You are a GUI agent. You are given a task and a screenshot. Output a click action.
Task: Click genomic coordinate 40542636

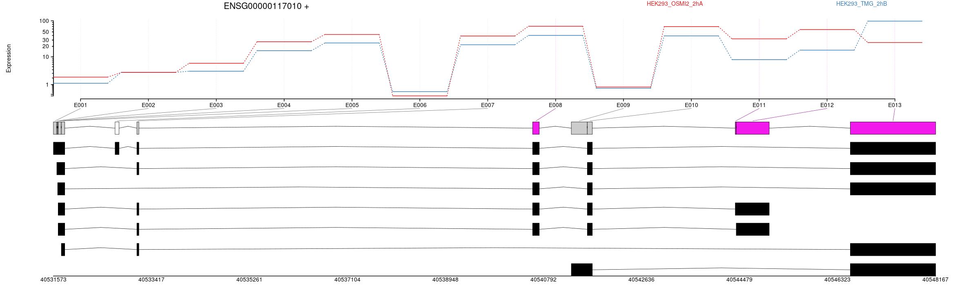coord(641,280)
